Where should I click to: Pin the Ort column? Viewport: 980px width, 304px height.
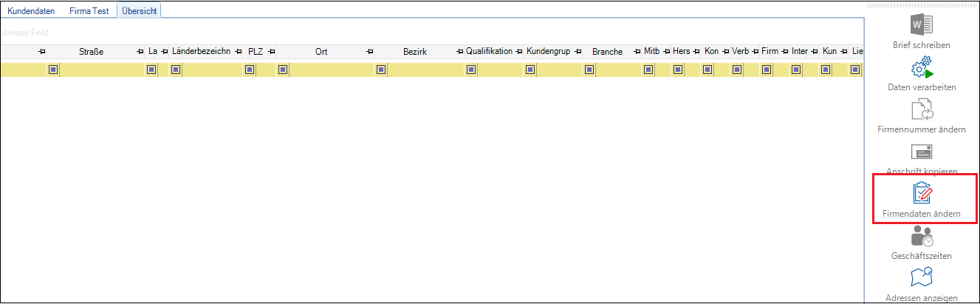coord(369,52)
